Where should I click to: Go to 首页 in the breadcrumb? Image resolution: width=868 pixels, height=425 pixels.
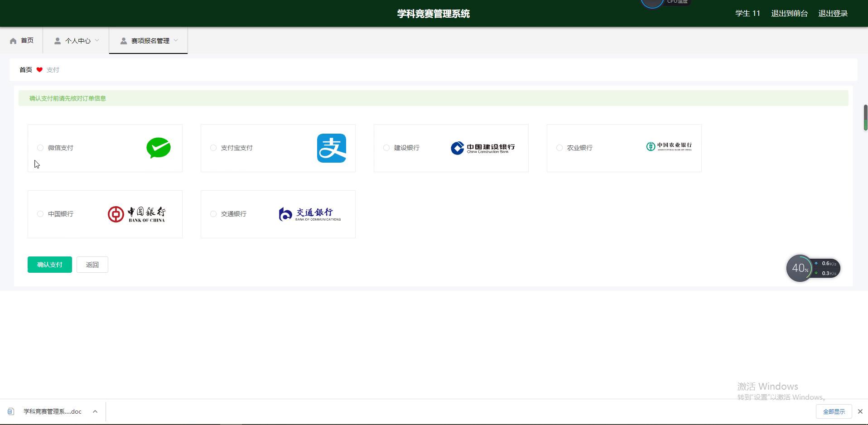[26, 70]
